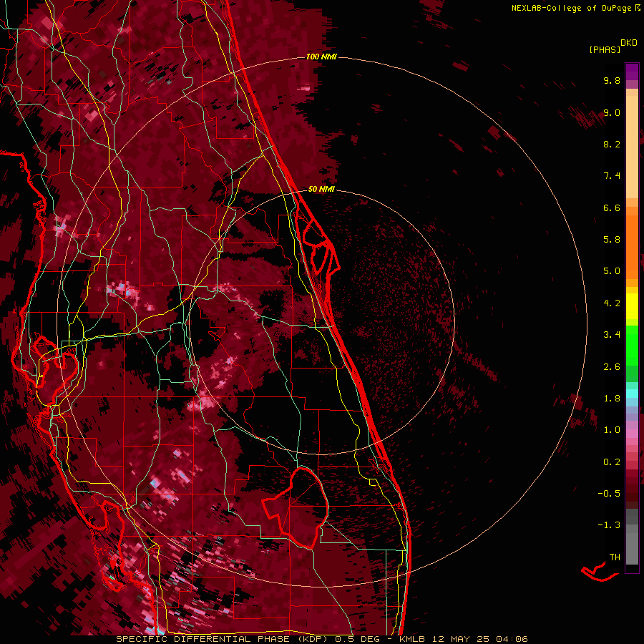
Task: Select the -0.5 scale value
Action: click(x=609, y=494)
